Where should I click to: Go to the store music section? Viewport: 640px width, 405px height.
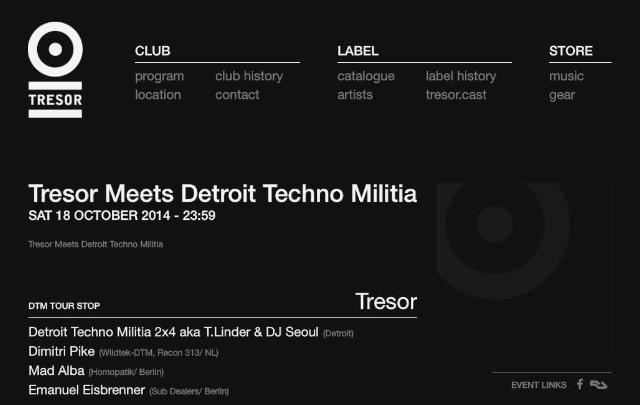point(567,76)
